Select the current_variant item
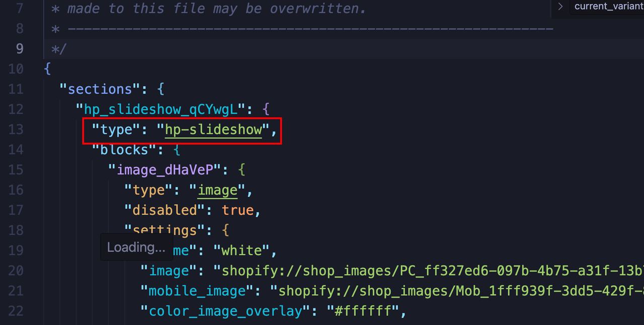 [608, 7]
